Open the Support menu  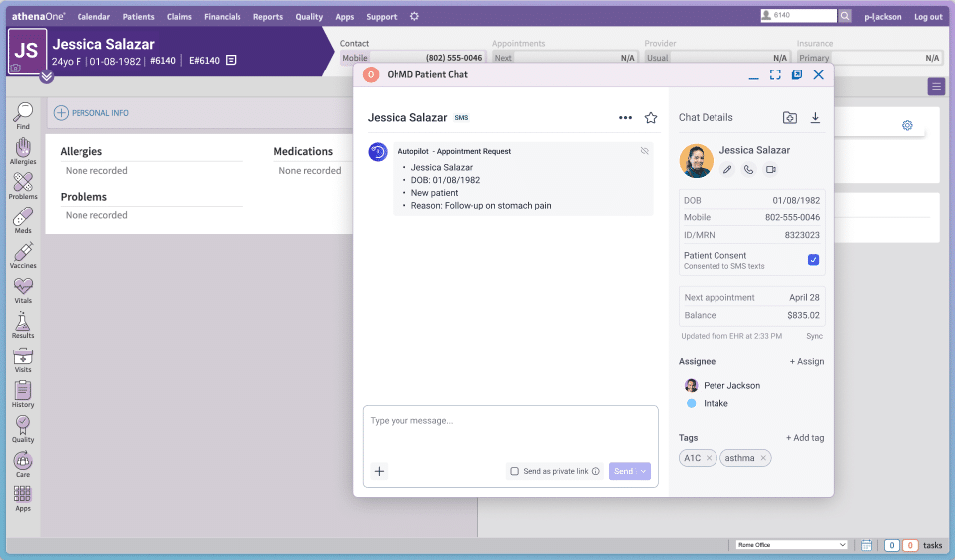point(382,17)
